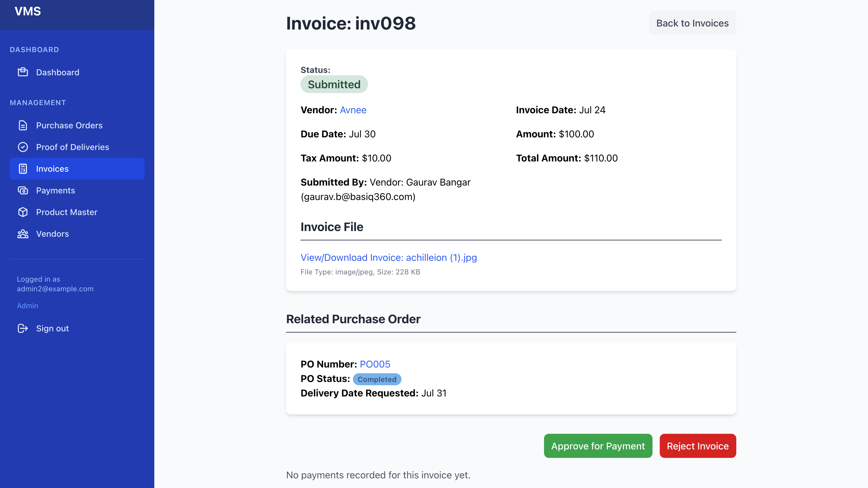The width and height of the screenshot is (868, 488).
Task: Click the Dashboard briefcase icon
Action: tap(23, 72)
